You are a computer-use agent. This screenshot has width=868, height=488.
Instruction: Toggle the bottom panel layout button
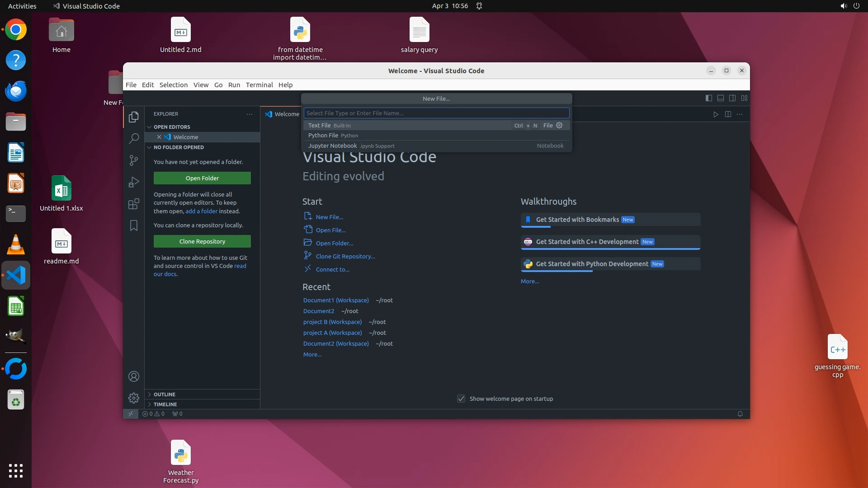coord(721,98)
